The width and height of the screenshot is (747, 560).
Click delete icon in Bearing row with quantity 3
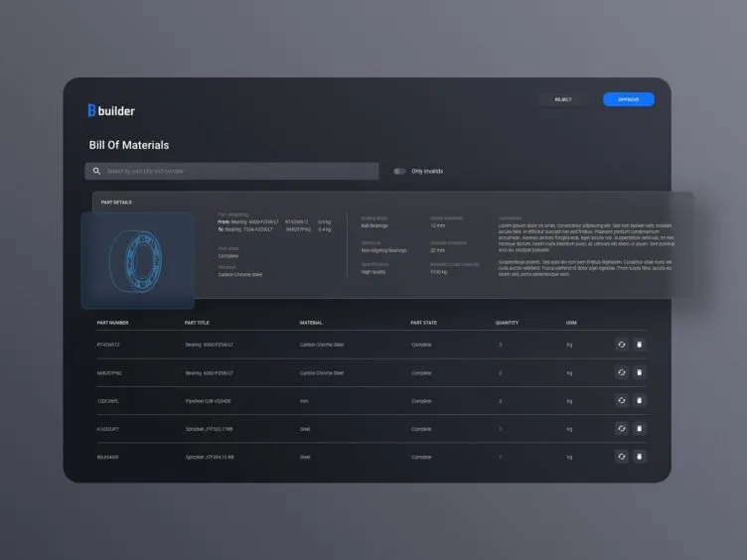click(640, 345)
